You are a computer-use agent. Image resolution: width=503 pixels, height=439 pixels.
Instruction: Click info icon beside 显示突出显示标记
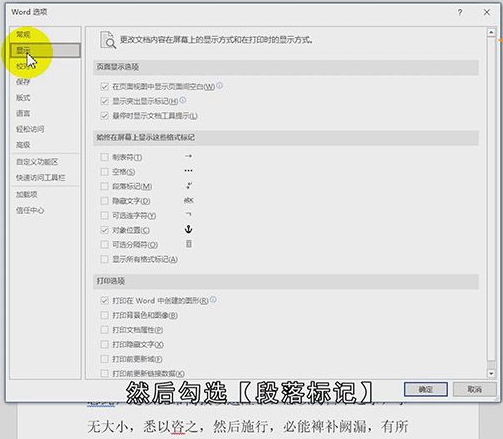(183, 100)
